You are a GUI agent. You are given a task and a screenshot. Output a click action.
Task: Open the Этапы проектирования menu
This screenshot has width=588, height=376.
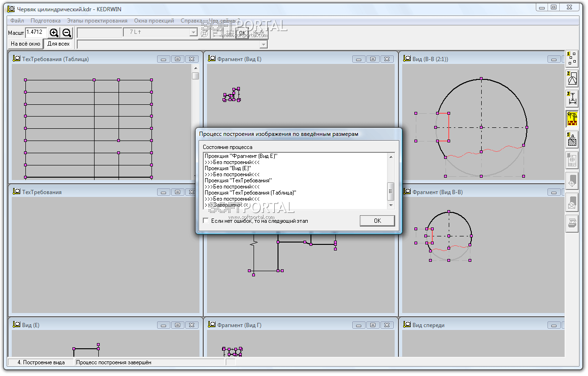97,21
